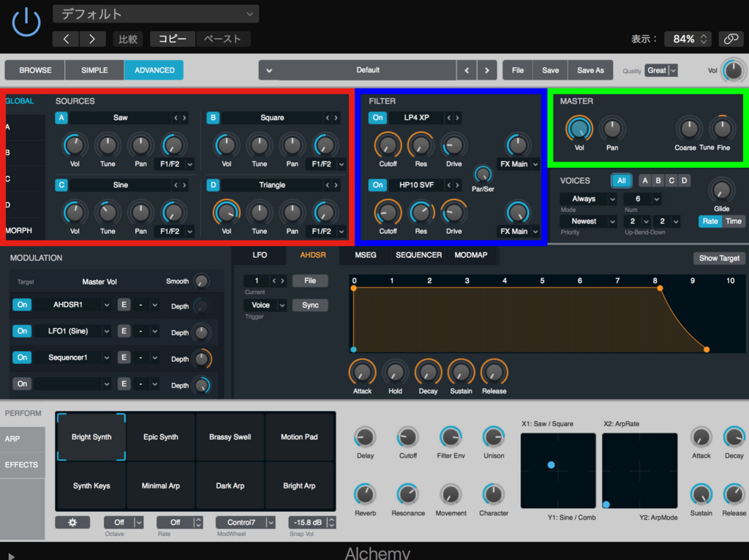Open the SEQUENCER tab
The height and width of the screenshot is (560, 749).
(x=418, y=255)
